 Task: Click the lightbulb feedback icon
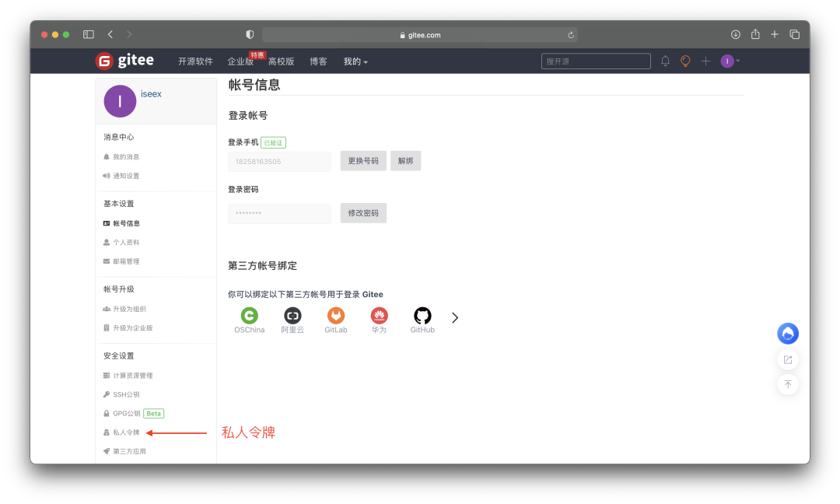click(684, 61)
